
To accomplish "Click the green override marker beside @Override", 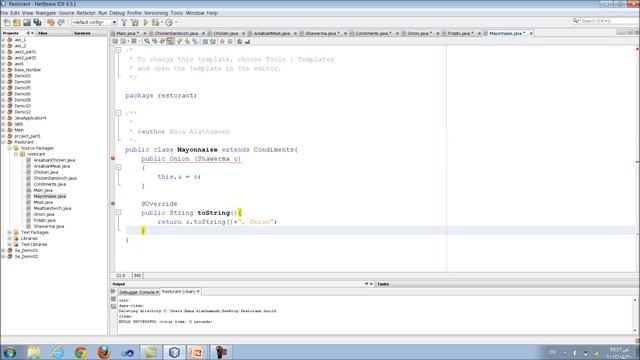I will [x=113, y=203].
